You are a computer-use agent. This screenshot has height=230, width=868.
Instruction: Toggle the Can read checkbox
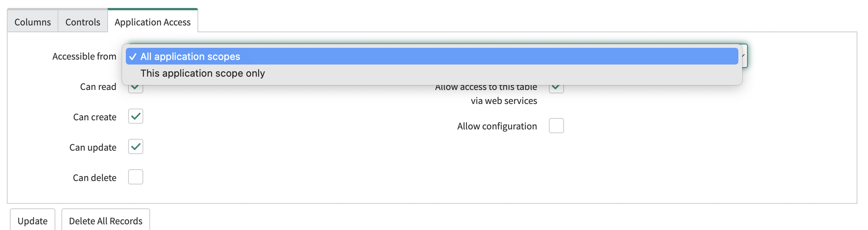click(x=136, y=89)
